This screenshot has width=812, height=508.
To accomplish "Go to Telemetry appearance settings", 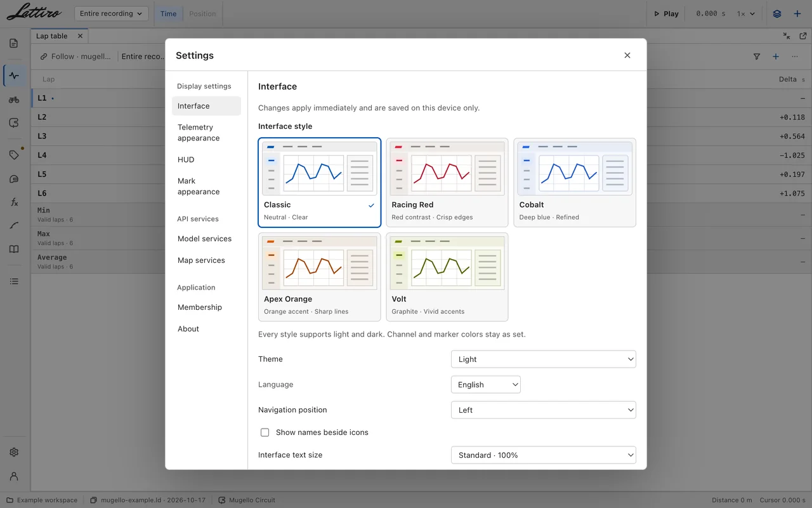I will tap(206, 133).
